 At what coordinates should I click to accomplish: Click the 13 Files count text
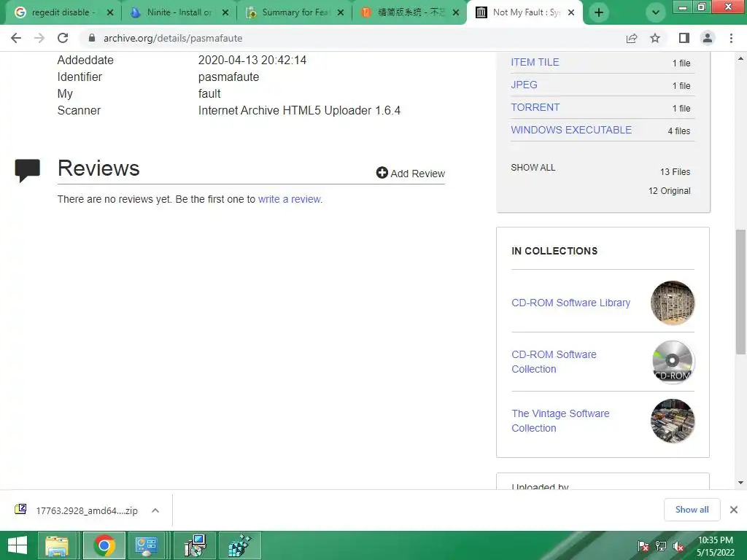click(x=675, y=172)
